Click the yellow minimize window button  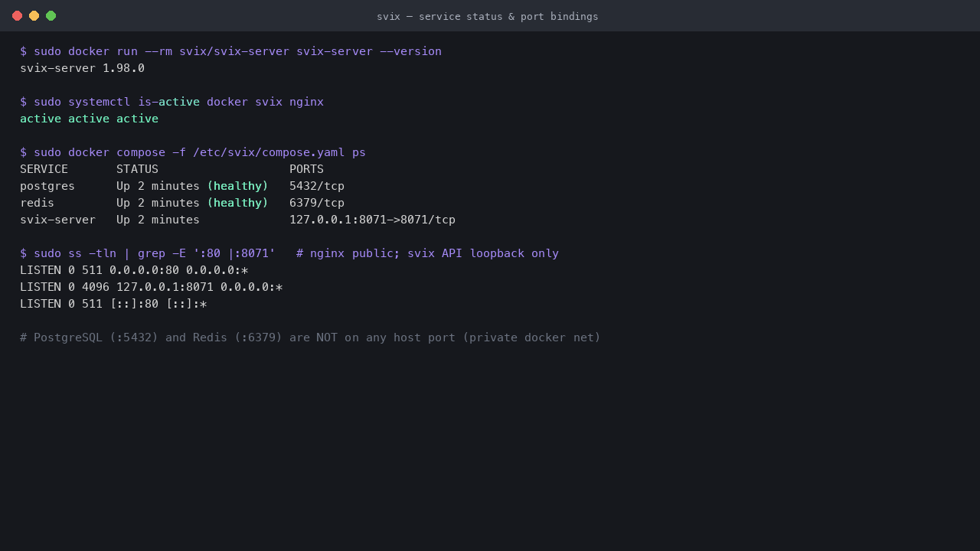pyautogui.click(x=34, y=15)
